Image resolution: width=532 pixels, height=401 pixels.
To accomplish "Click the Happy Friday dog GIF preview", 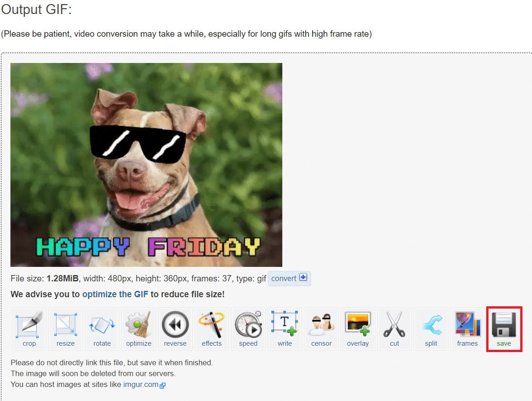I will click(x=146, y=164).
